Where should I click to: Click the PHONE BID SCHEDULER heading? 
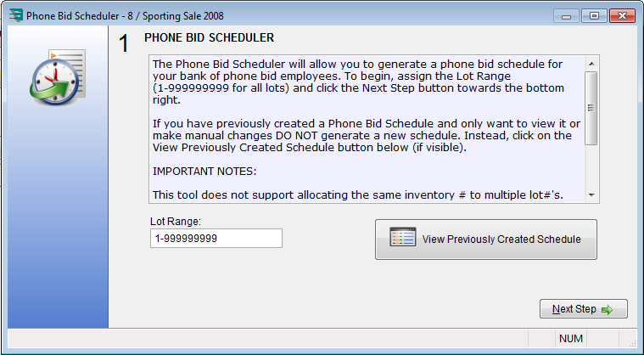click(209, 38)
